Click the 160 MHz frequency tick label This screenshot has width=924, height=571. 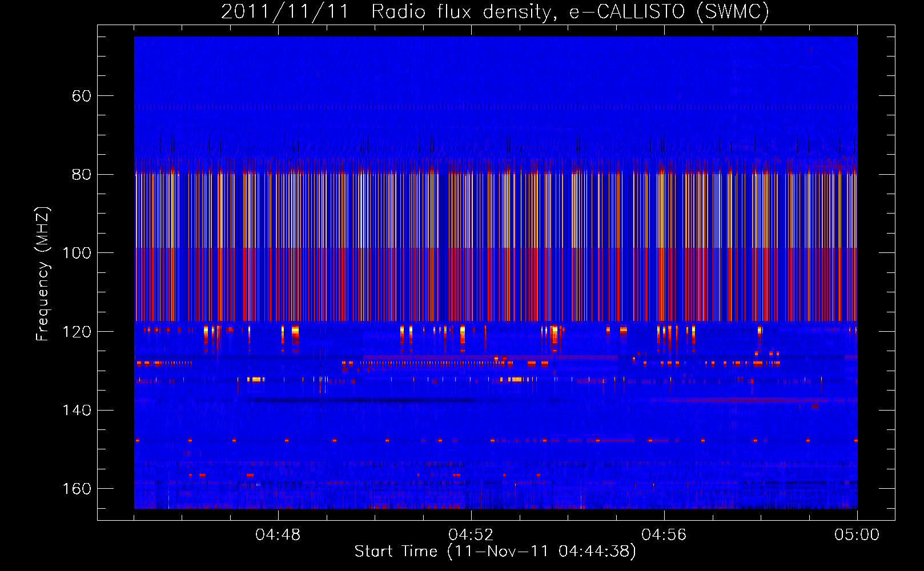click(x=77, y=489)
